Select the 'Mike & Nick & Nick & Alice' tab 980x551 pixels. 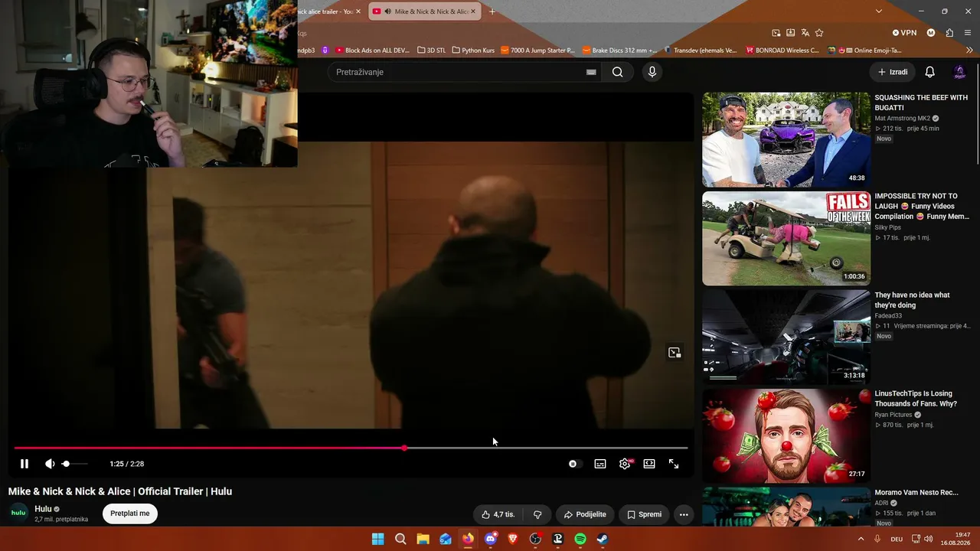click(x=427, y=11)
